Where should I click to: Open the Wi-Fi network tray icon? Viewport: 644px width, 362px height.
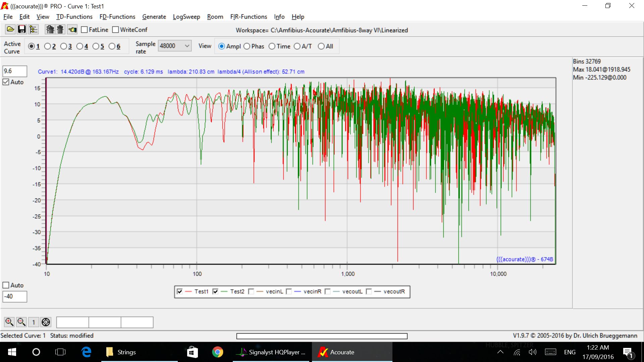click(x=517, y=352)
